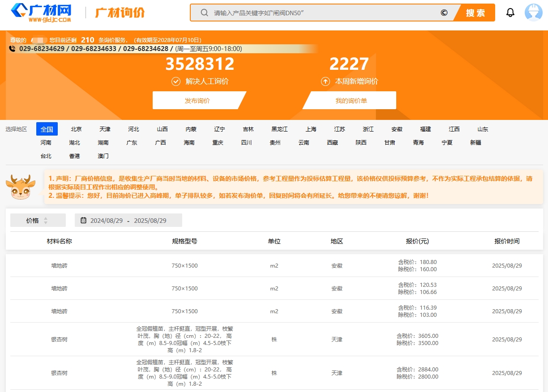Click the magnifier icon in search bar
Viewport: 548px width, 392px height.
pos(204,13)
